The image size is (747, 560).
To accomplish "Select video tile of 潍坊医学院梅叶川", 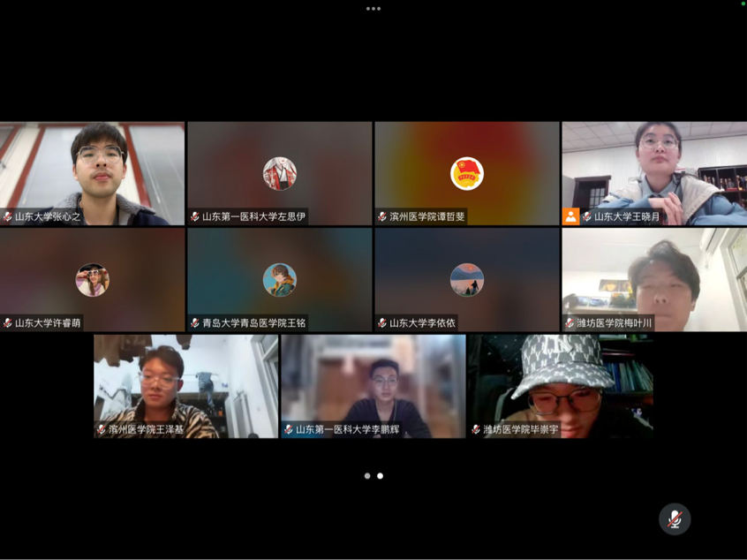I will coord(654,279).
